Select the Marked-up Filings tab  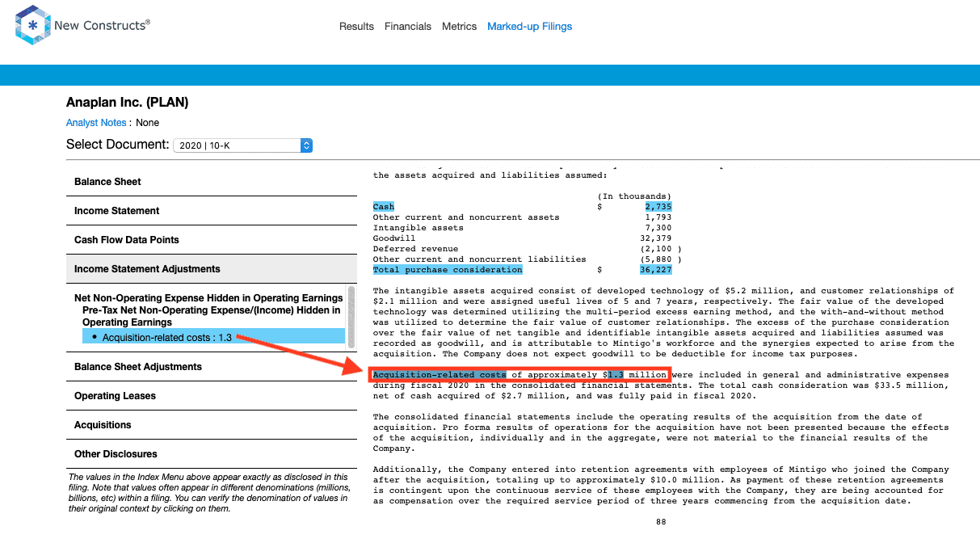tap(530, 27)
